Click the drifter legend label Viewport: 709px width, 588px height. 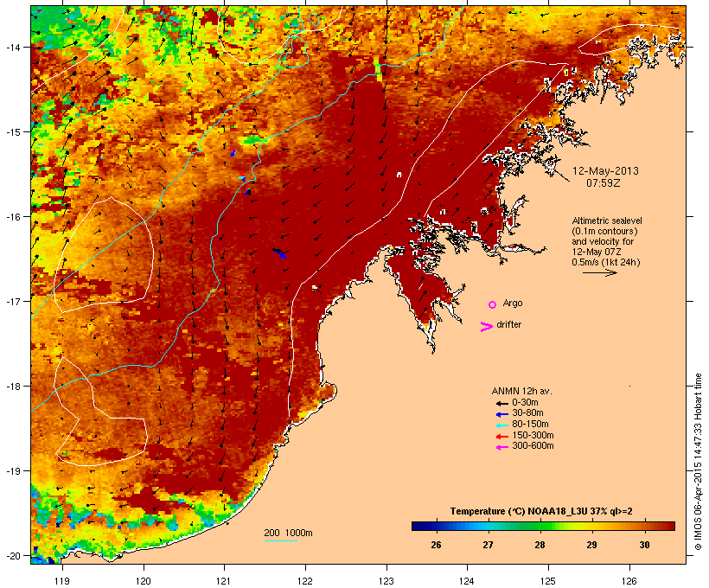click(508, 324)
